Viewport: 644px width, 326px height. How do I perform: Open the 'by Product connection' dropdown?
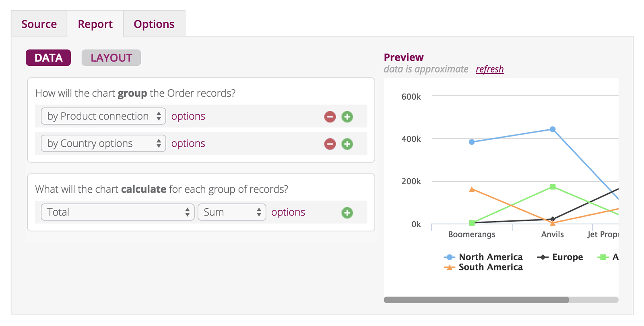click(x=103, y=116)
